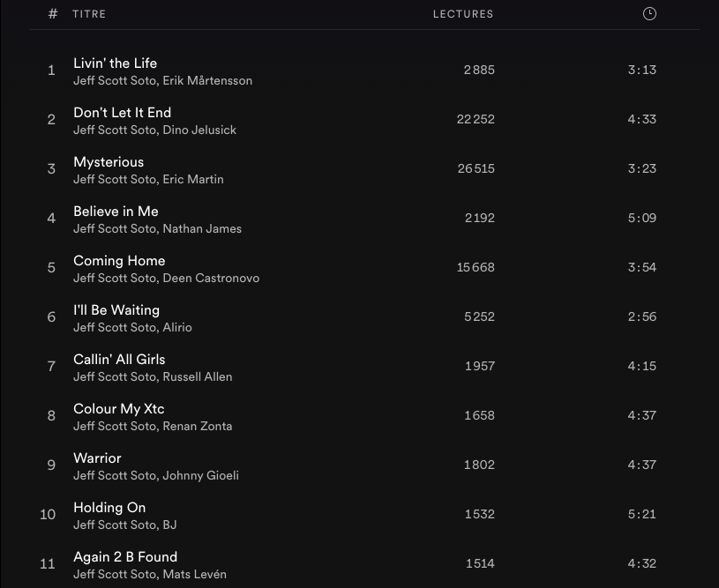Sort by the LECTURES column header
This screenshot has width=719, height=588.
click(463, 14)
